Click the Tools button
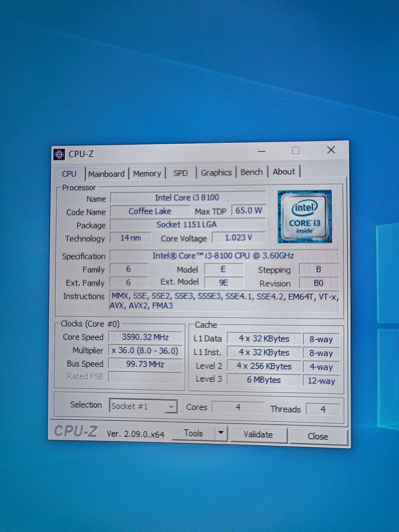This screenshot has height=532, width=399. (194, 433)
